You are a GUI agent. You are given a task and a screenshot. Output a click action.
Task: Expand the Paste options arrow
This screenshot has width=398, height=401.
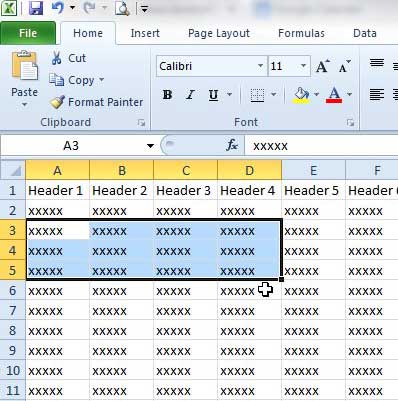pyautogui.click(x=24, y=105)
